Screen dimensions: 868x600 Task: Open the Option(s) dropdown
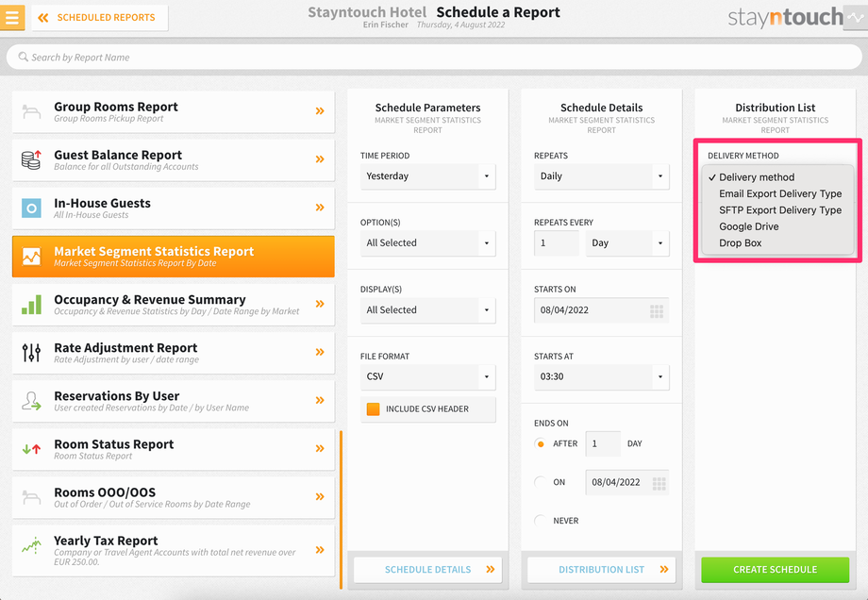point(428,243)
